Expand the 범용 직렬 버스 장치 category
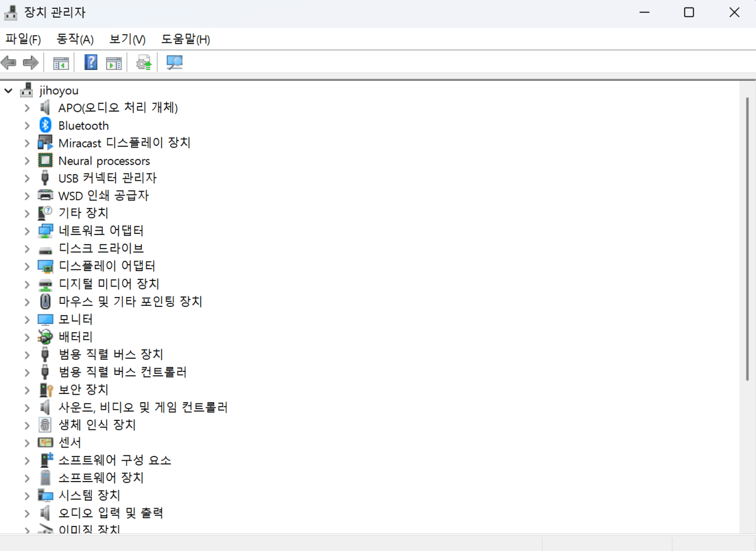756x551 pixels. 27,354
